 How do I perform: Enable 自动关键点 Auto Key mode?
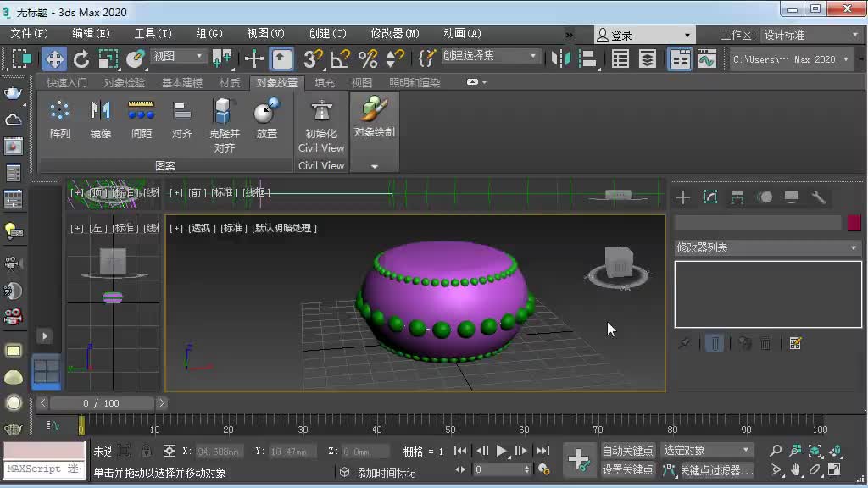coord(627,450)
